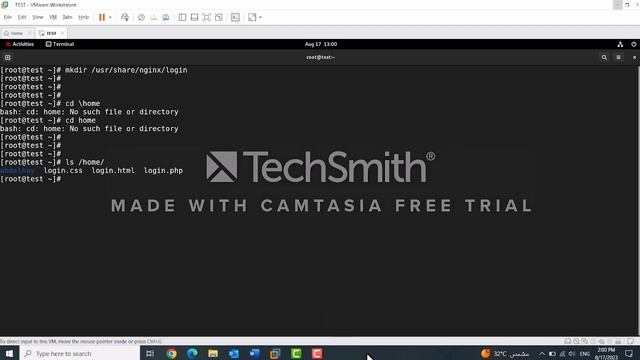Screen dimensions: 640x360
Task: Open the green Camtasia taskbar icon
Action: (x=296, y=353)
